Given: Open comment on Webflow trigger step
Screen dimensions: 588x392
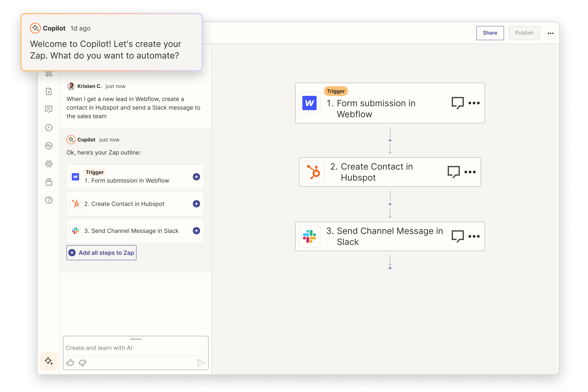Looking at the screenshot, I should 458,103.
